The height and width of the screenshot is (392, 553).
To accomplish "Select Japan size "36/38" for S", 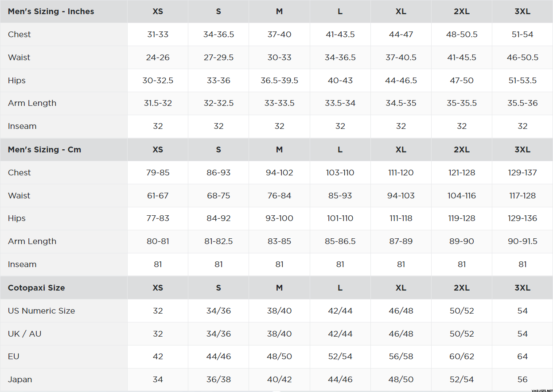I will (218, 380).
